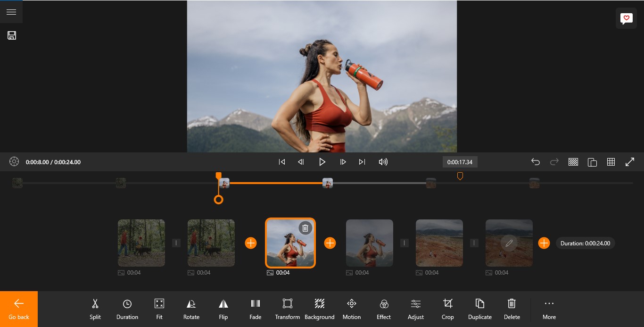The image size is (644, 327).
Task: Select the fourth clip thumbnail
Action: coord(369,243)
